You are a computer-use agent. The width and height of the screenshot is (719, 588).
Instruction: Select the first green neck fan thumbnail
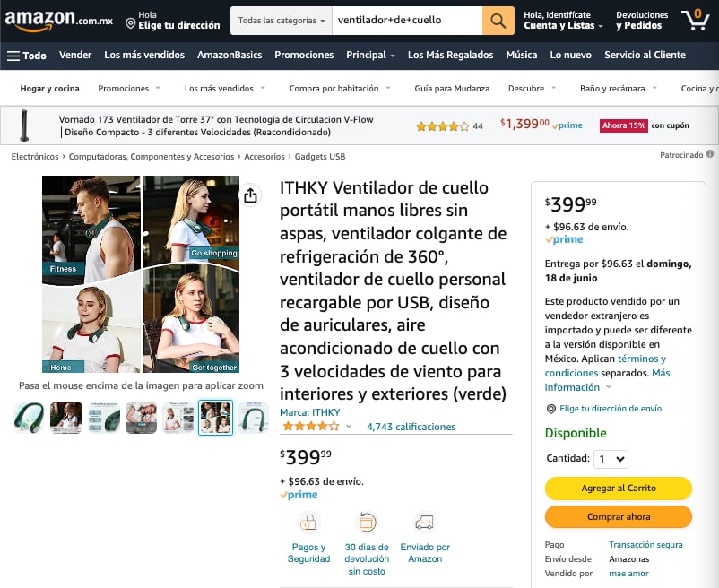tap(30, 418)
